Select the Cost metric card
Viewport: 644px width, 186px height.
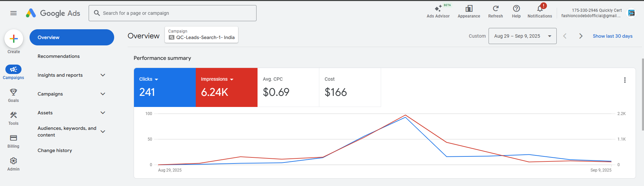pos(350,87)
